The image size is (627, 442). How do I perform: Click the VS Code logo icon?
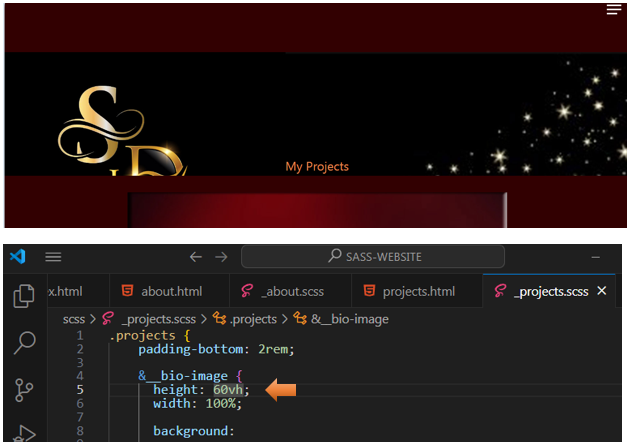tap(17, 257)
